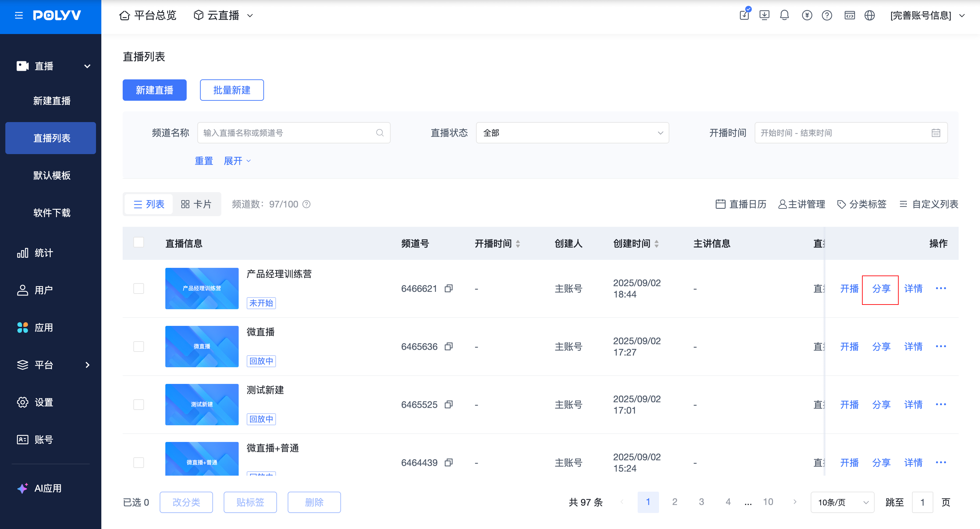Copy channel number 6464439
Image resolution: width=980 pixels, height=529 pixels.
(x=449, y=463)
